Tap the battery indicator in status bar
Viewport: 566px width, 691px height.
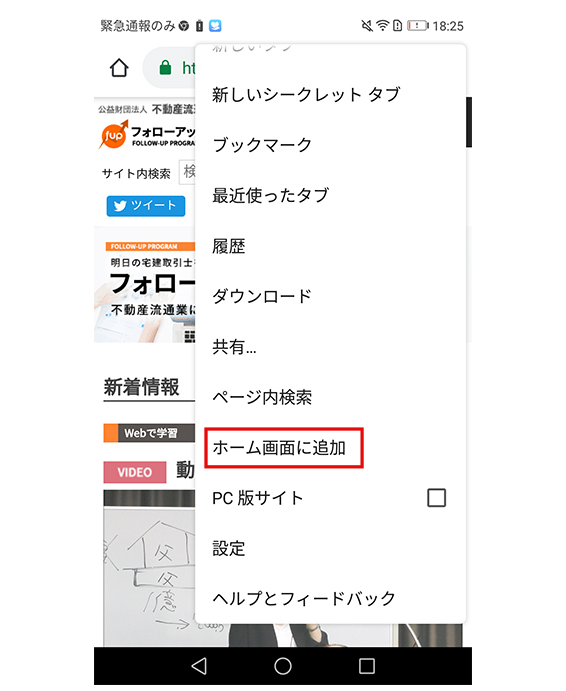pos(417,26)
